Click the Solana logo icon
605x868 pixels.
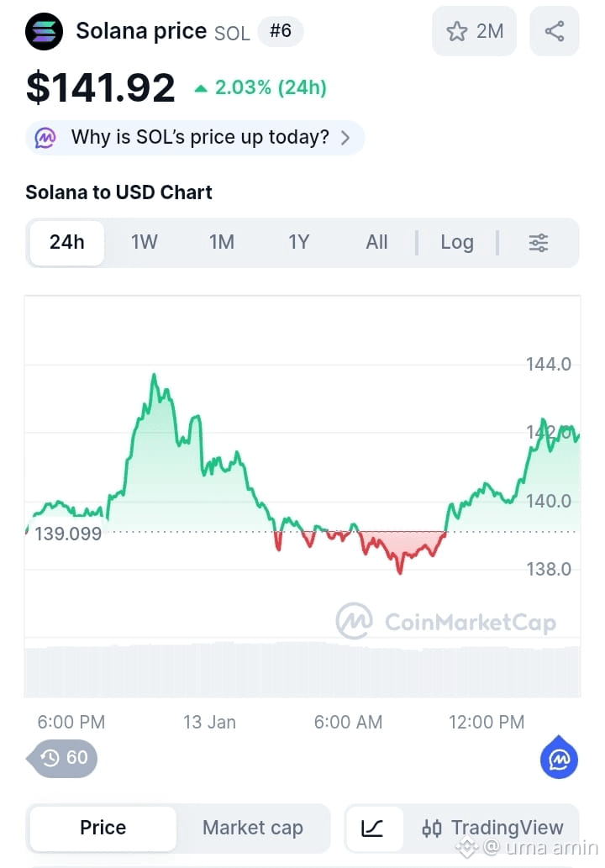(x=44, y=32)
